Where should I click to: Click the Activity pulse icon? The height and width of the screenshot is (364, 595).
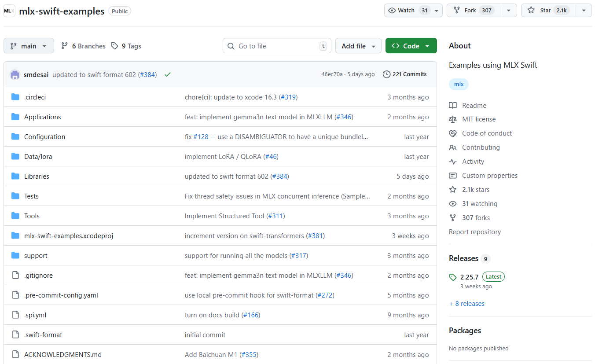click(x=453, y=161)
